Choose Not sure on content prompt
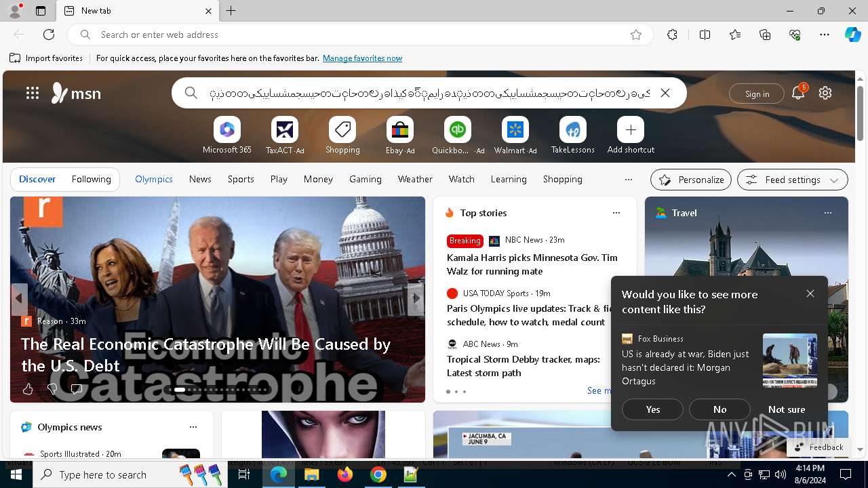The width and height of the screenshot is (868, 488). click(x=787, y=409)
